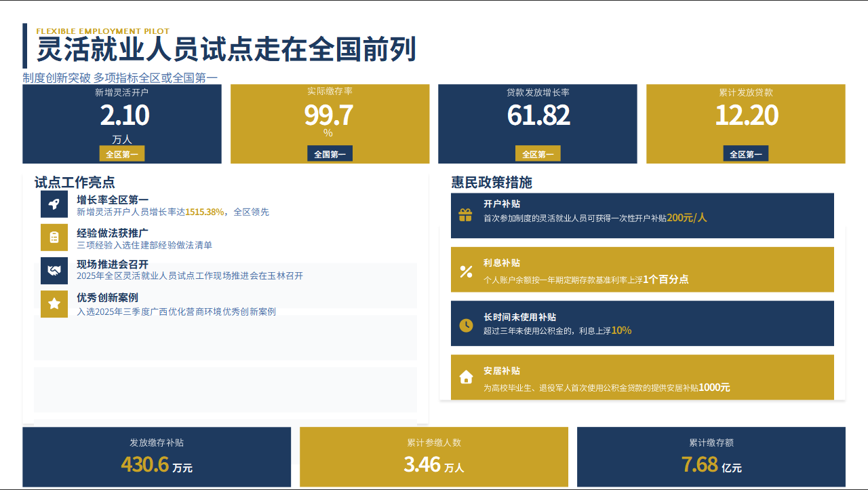Click the percent icon in 利息补贴 card
The width and height of the screenshot is (868, 490).
(x=466, y=271)
